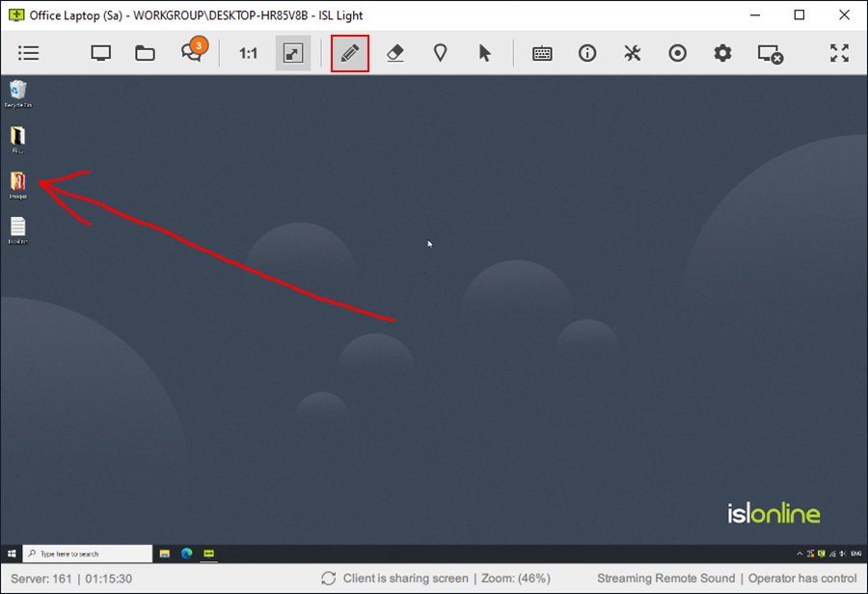Click the Images folder on remote desktop
This screenshot has width=868, height=594.
[x=18, y=183]
